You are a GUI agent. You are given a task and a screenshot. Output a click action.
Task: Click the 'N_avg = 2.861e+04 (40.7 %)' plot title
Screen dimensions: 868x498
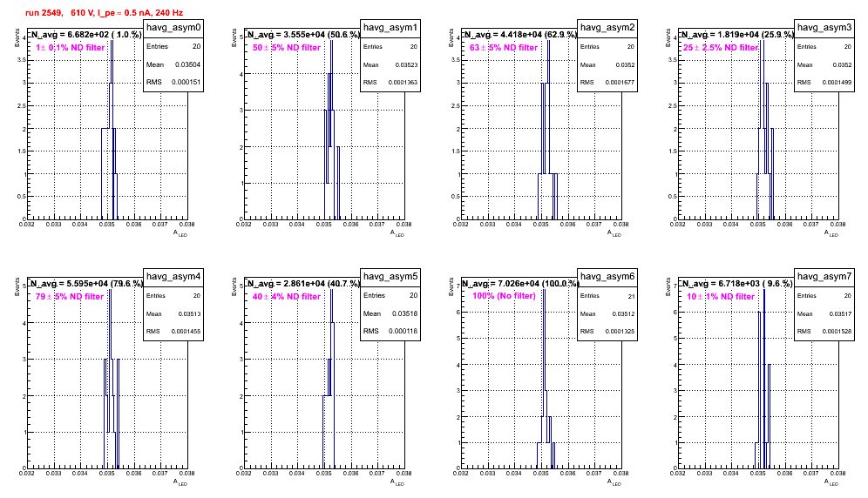303,283
